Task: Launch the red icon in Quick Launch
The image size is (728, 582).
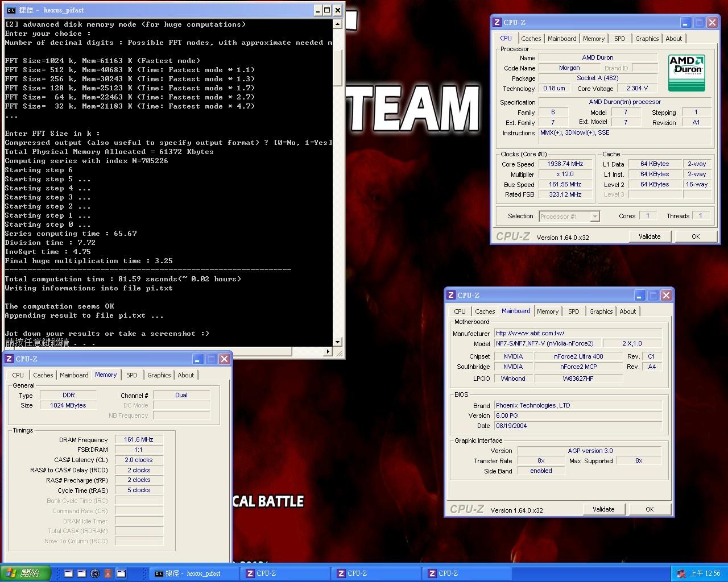Action: [107, 573]
